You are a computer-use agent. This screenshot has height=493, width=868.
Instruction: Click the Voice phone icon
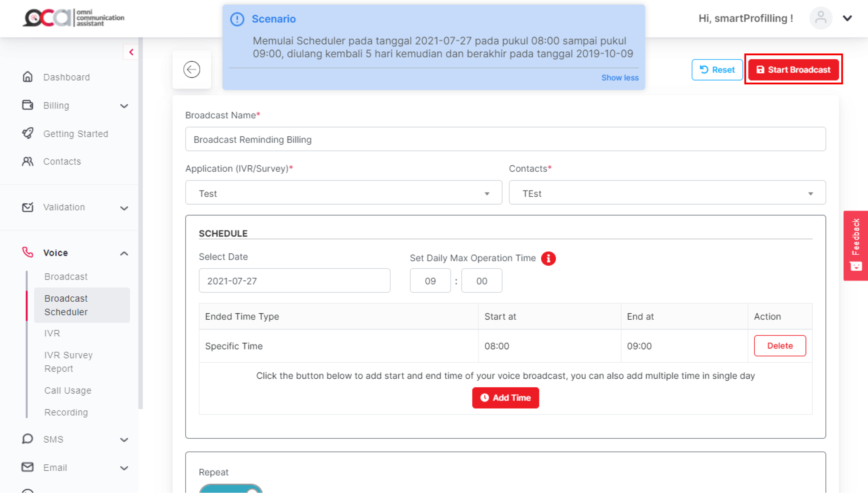coord(28,252)
